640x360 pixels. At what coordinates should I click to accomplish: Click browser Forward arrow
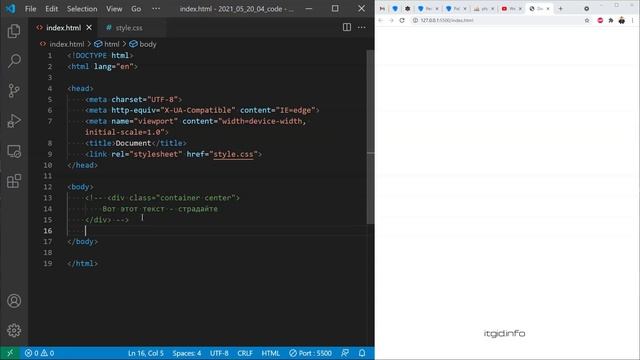391,20
